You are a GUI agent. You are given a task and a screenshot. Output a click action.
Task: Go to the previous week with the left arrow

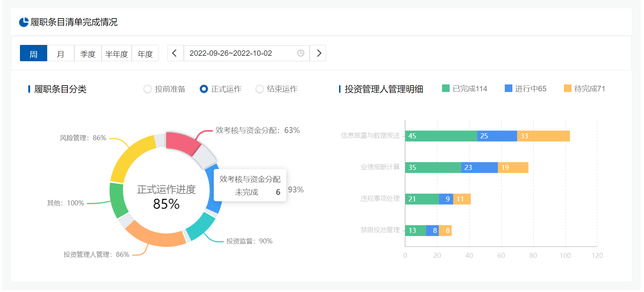coord(176,53)
